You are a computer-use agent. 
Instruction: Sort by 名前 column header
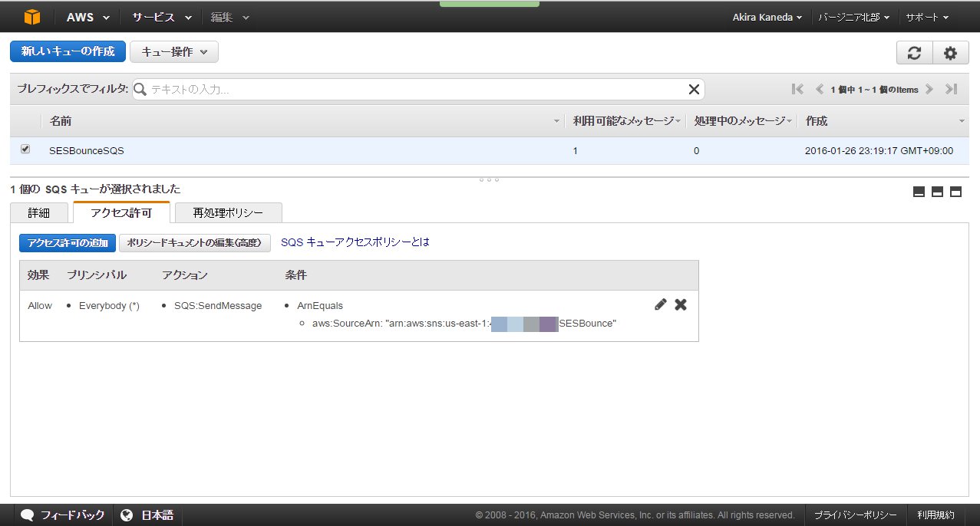tap(61, 121)
